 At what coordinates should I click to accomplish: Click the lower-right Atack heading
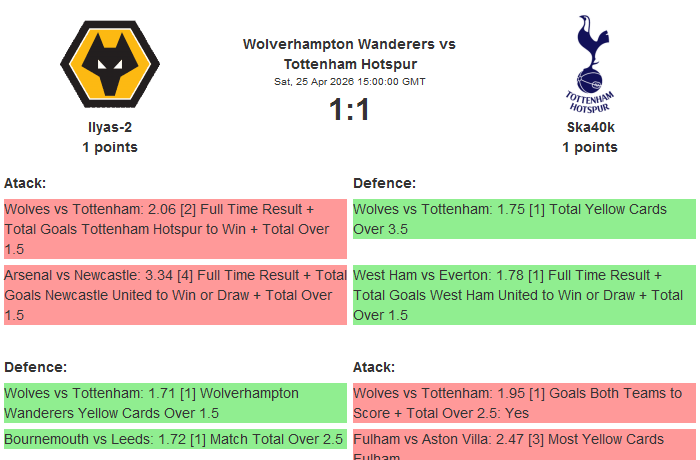point(374,367)
